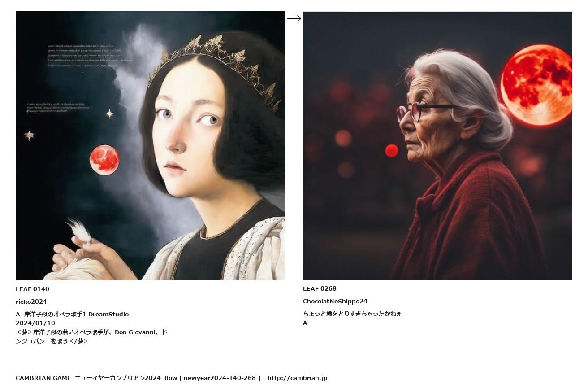Click the caption ちょっと歳をとりすぎちゃったかねぇ

[352, 314]
